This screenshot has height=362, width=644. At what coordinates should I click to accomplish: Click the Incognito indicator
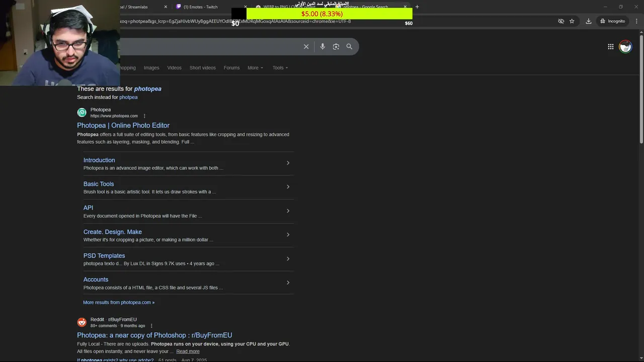coord(612,21)
